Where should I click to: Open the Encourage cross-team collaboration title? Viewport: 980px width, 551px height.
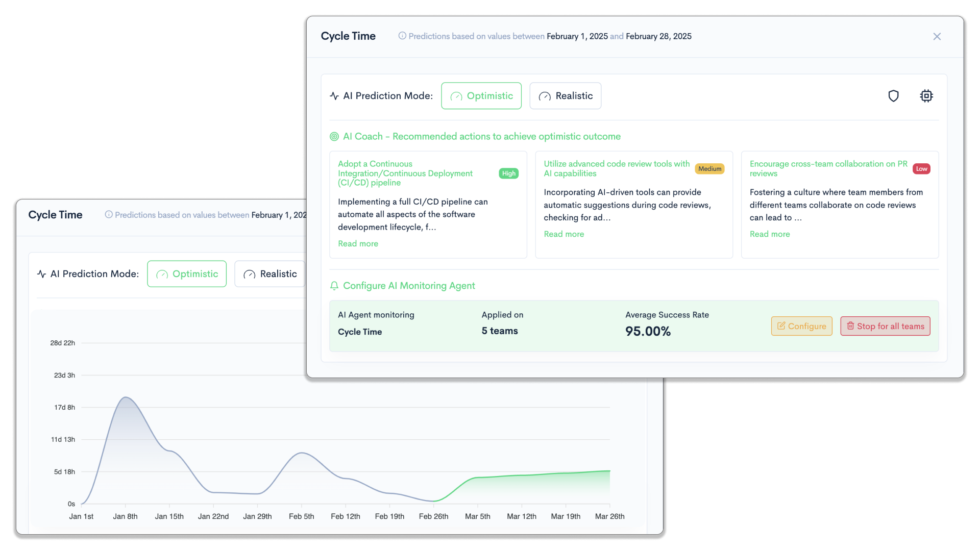[828, 168]
